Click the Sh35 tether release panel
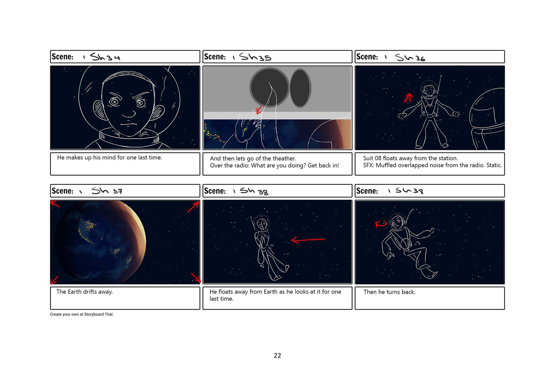This screenshot has width=555, height=392. click(x=277, y=108)
